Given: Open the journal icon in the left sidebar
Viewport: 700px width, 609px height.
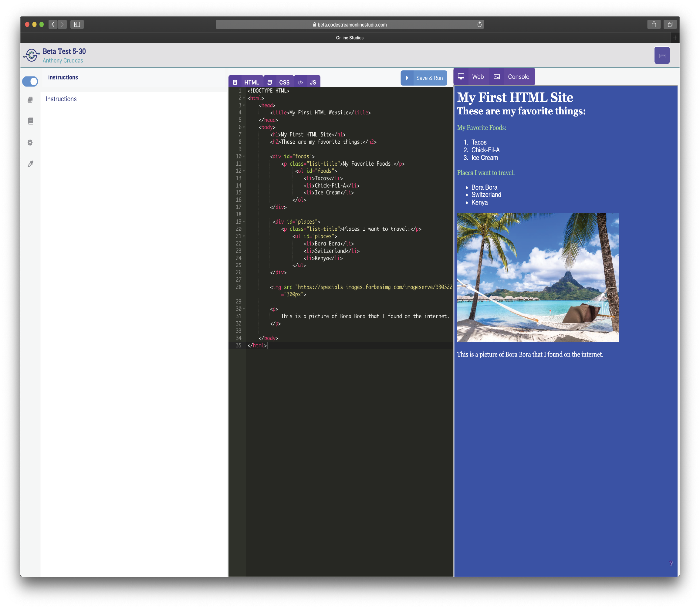Looking at the screenshot, I should pos(30,100).
